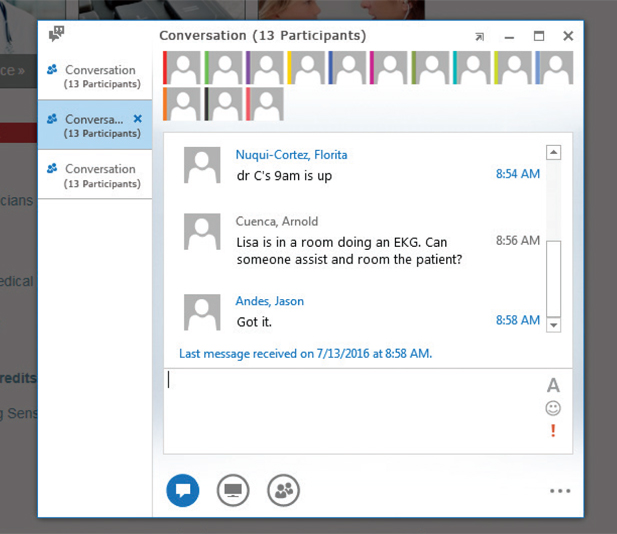Close the selected conversation tab with X
The width and height of the screenshot is (617, 534).
[138, 119]
